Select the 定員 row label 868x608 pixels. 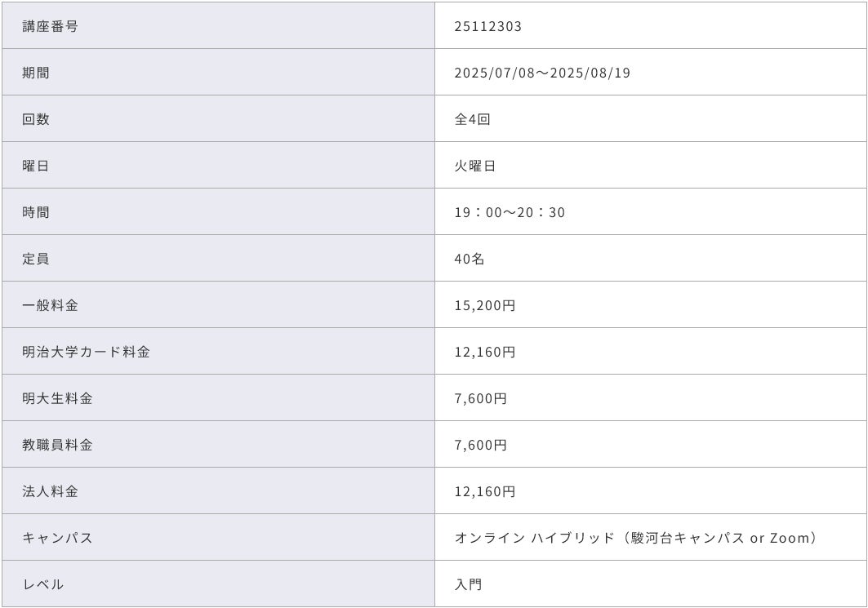point(36,259)
